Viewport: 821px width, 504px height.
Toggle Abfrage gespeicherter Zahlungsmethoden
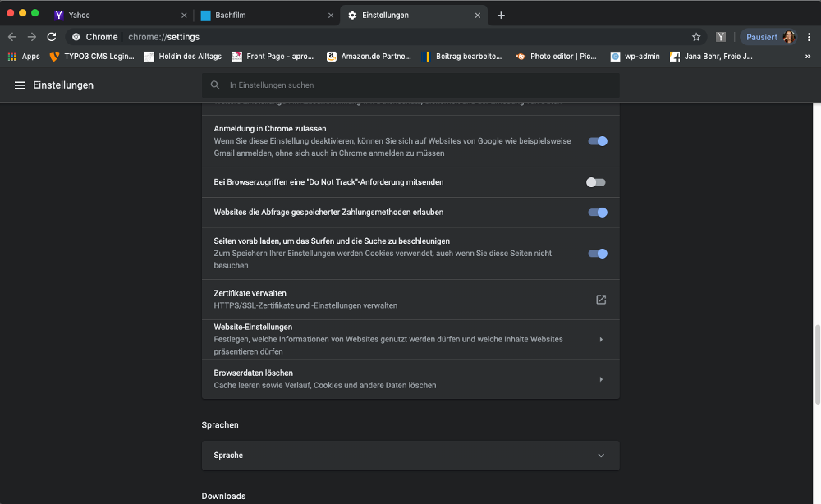(598, 212)
